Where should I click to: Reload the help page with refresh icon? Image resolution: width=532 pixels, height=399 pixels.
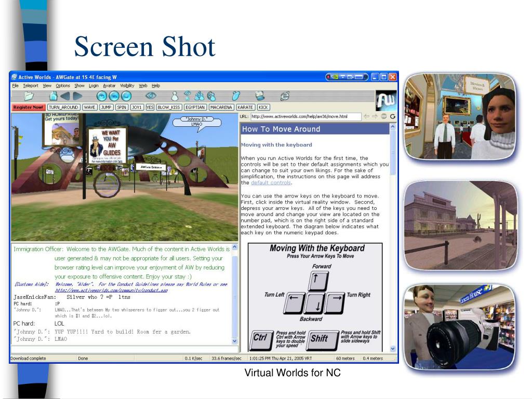[393, 116]
